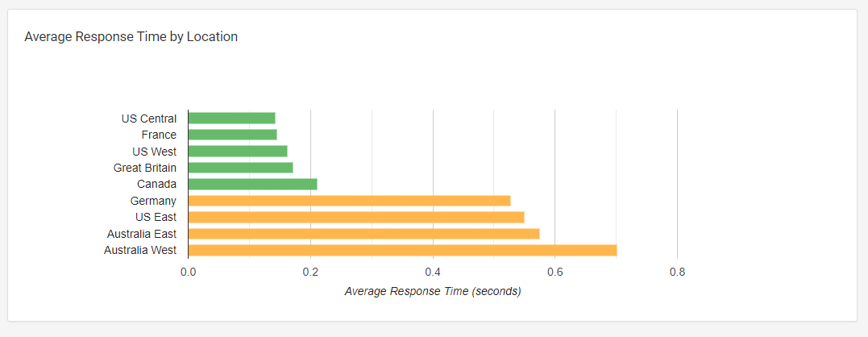The width and height of the screenshot is (868, 337).
Task: Click the chart title 'Average Response Time by Location'
Action: pyautogui.click(x=131, y=37)
